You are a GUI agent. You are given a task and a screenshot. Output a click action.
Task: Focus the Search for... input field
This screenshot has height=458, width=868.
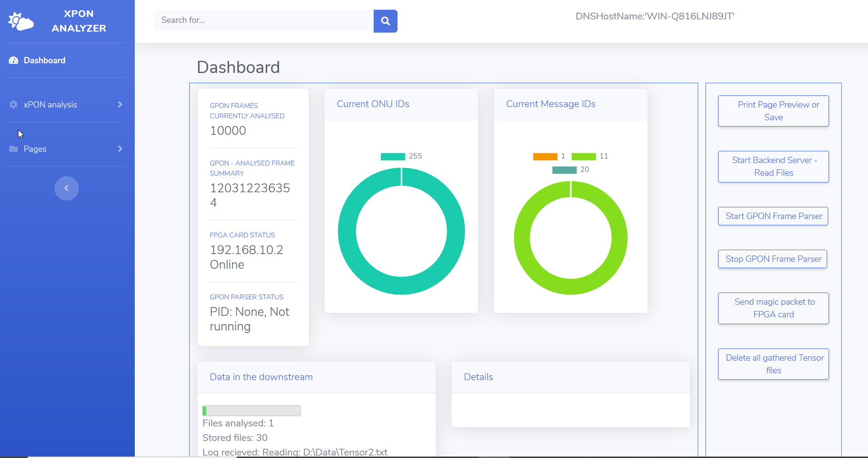point(264,20)
